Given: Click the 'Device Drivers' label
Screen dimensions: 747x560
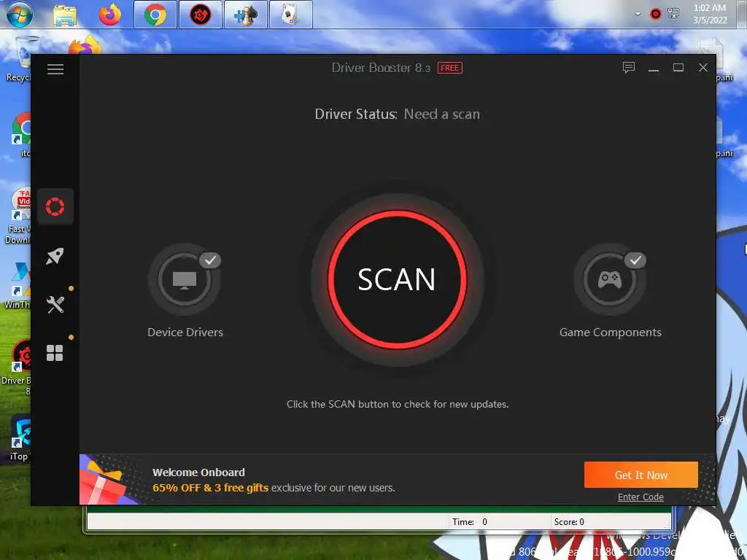Looking at the screenshot, I should pyautogui.click(x=185, y=332).
